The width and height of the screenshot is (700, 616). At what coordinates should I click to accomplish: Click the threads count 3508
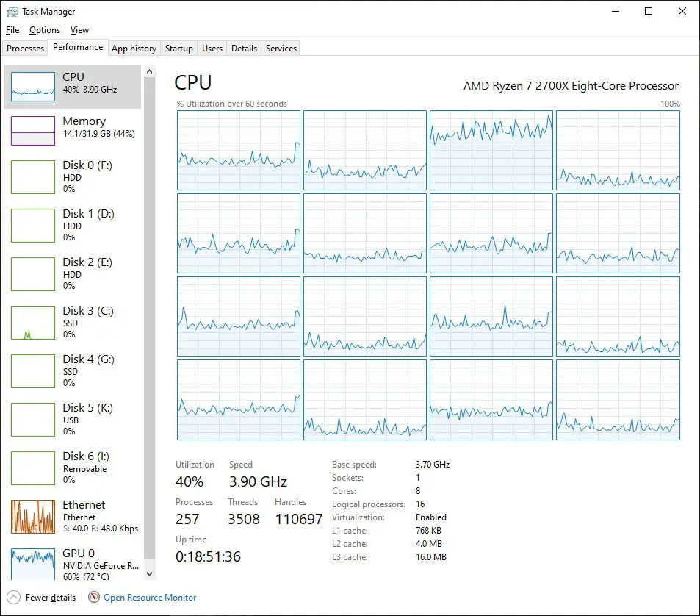point(244,519)
